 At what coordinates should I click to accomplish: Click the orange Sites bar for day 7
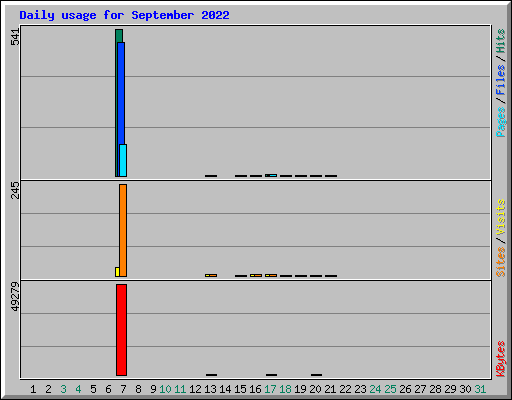click(x=123, y=230)
